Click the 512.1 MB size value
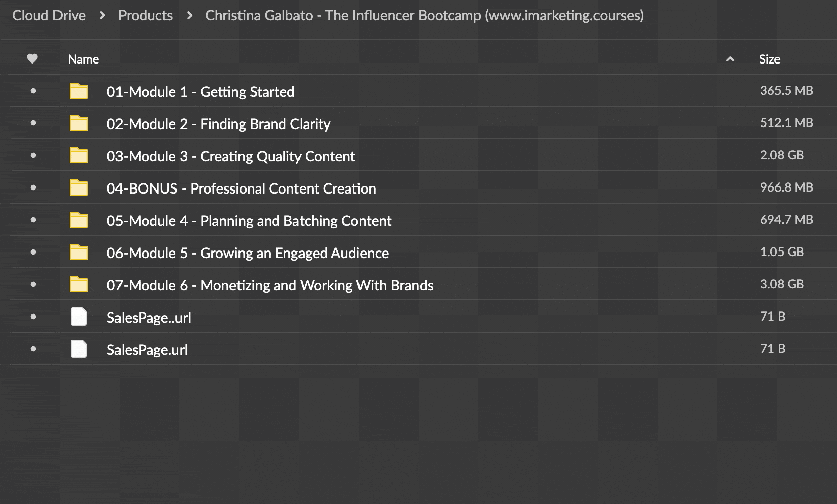837x504 pixels. pyautogui.click(x=787, y=123)
